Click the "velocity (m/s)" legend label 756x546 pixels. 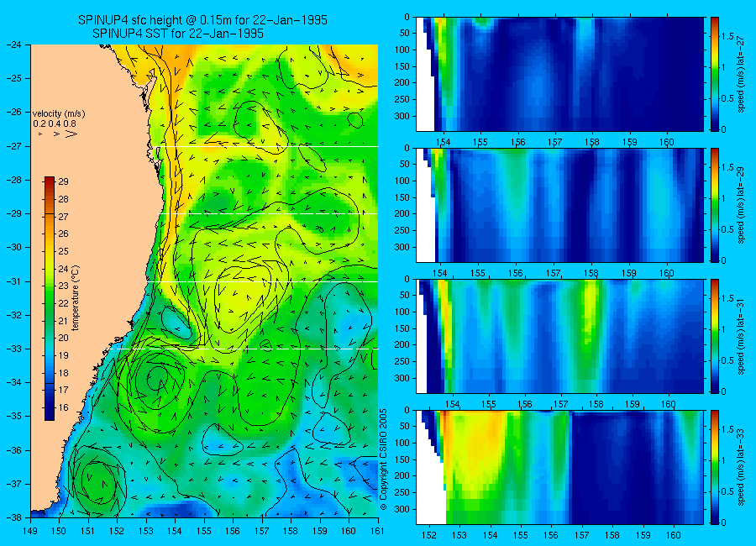pyautogui.click(x=59, y=114)
